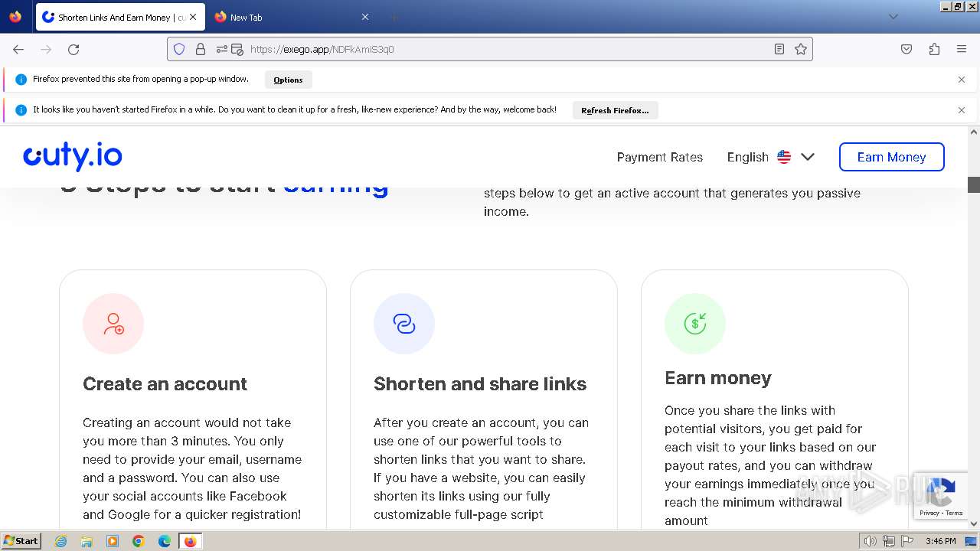Switch to the New Tab tab

[291, 17]
